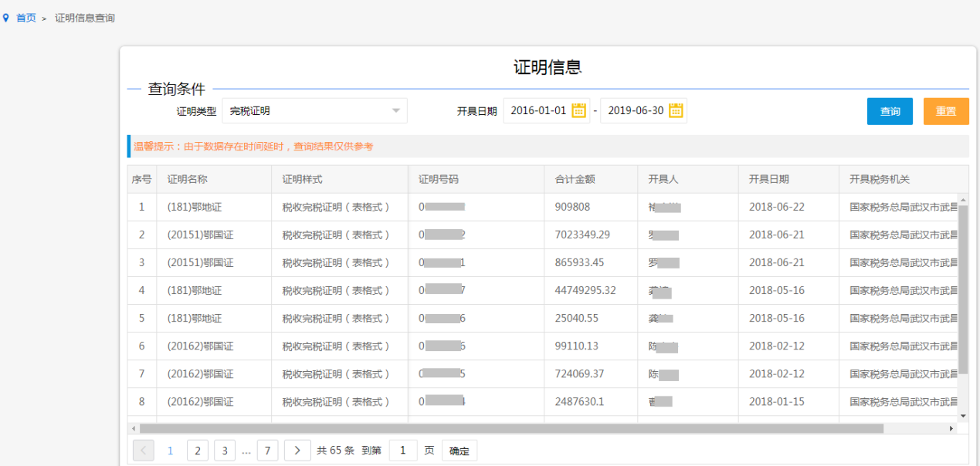The height and width of the screenshot is (466, 980).
Task: Select page 7 in pagination
Action: tap(267, 451)
